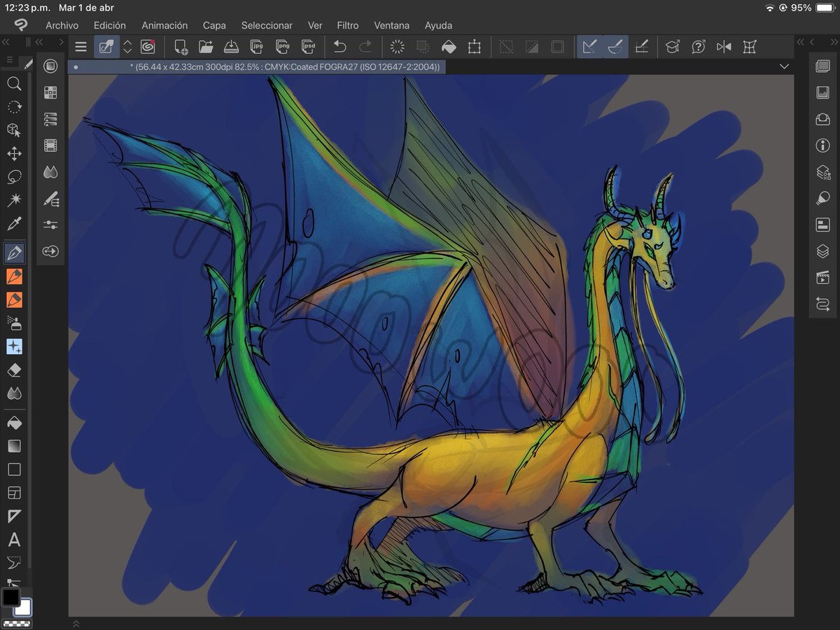Select the black main color swatch
This screenshot has width=840, height=630.
[10, 597]
